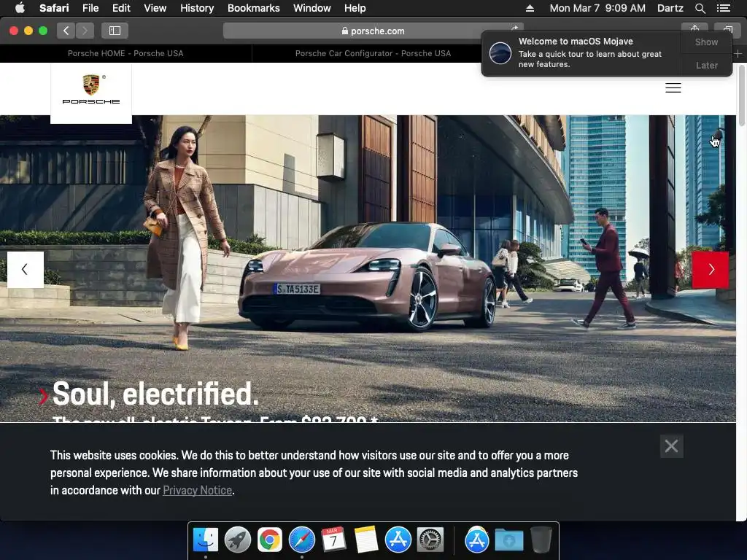Switch to Porsche Car Configurator tab
The width and height of the screenshot is (747, 560).
pyautogui.click(x=373, y=53)
